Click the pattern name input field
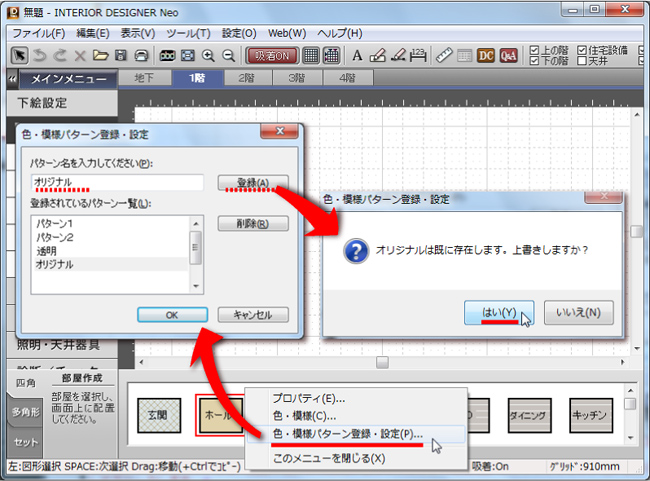Viewport: 650px width, 481px height. (x=117, y=182)
